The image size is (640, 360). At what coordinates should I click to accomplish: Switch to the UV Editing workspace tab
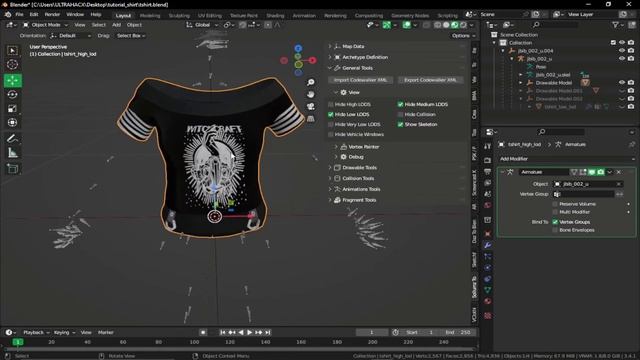pyautogui.click(x=210, y=16)
